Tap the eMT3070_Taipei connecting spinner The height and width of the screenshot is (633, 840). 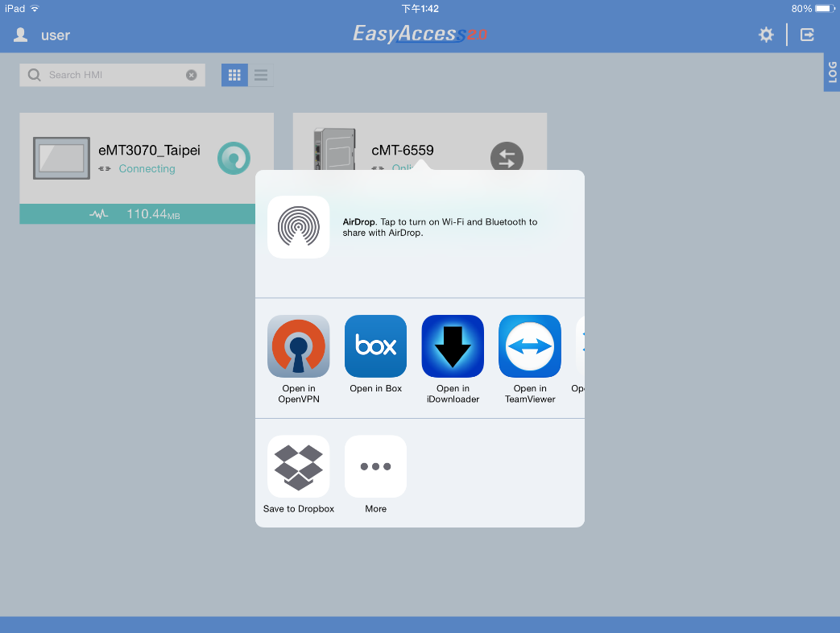click(x=234, y=158)
